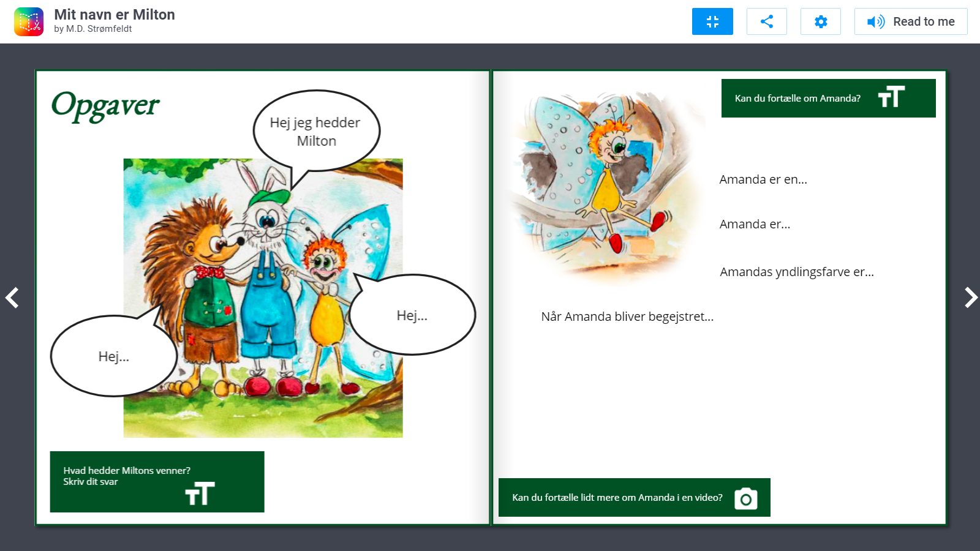Go to the previous page with left arrow
Image resolution: width=980 pixels, height=551 pixels.
click(x=12, y=298)
